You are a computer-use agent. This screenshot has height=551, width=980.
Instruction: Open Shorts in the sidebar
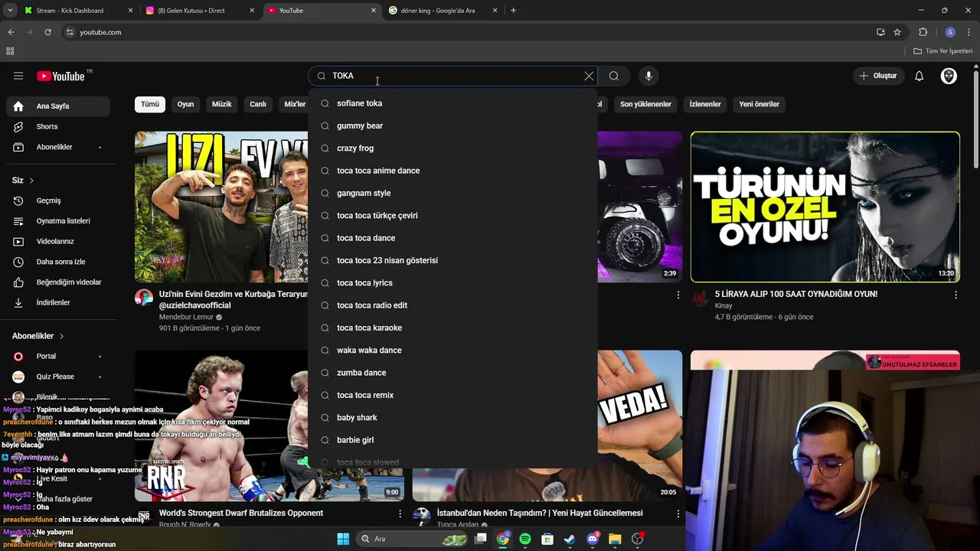coord(58,126)
